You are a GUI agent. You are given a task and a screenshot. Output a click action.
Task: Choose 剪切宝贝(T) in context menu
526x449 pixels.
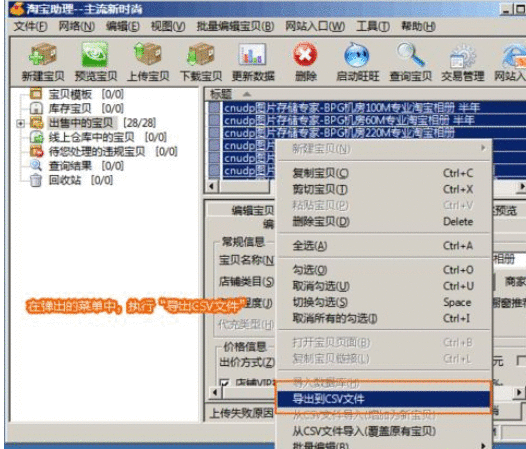pos(383,189)
